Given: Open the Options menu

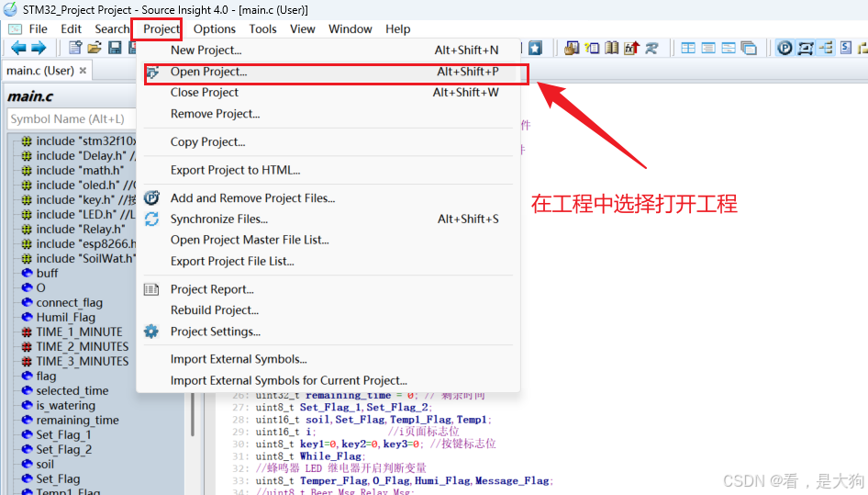Looking at the screenshot, I should [x=214, y=28].
